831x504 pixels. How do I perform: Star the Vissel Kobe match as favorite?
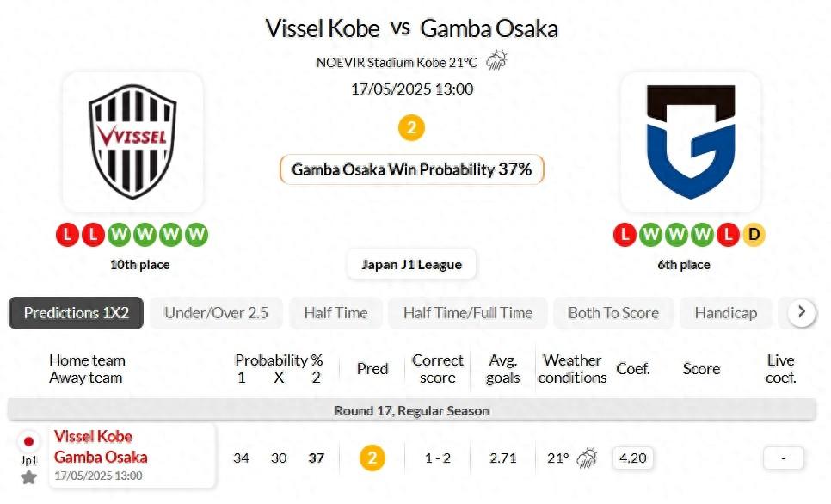28,477
